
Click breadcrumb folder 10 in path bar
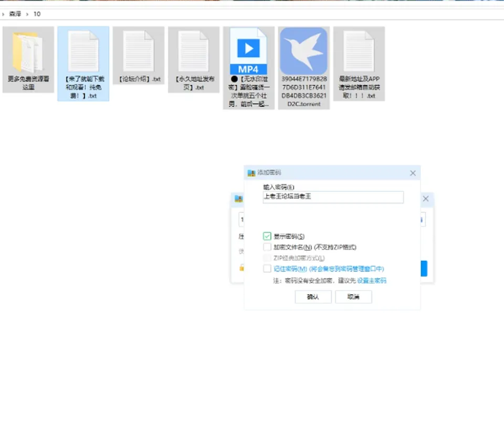coord(37,14)
